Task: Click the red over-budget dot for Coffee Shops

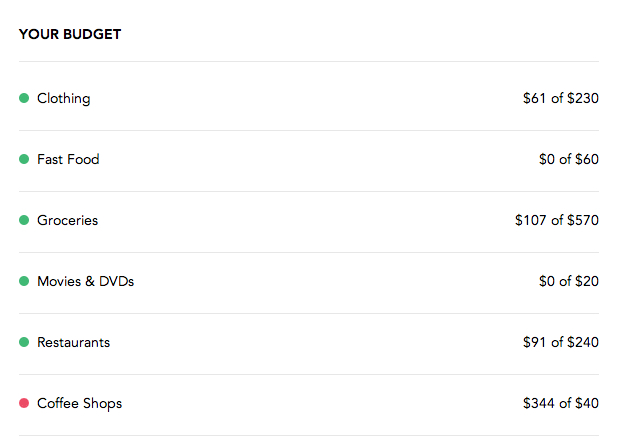Action: coord(24,403)
